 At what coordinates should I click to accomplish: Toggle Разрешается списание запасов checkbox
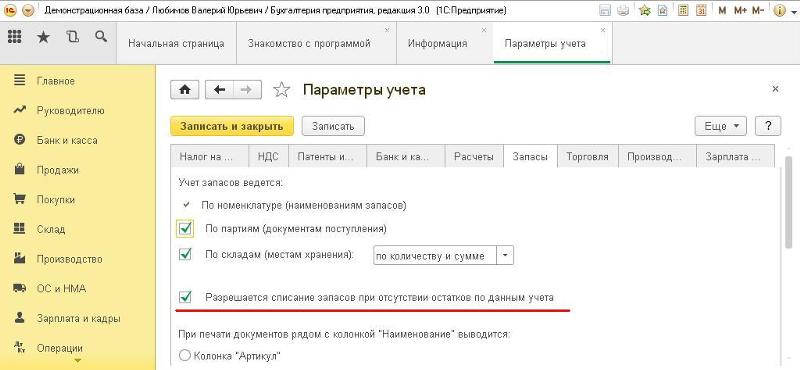point(186,297)
